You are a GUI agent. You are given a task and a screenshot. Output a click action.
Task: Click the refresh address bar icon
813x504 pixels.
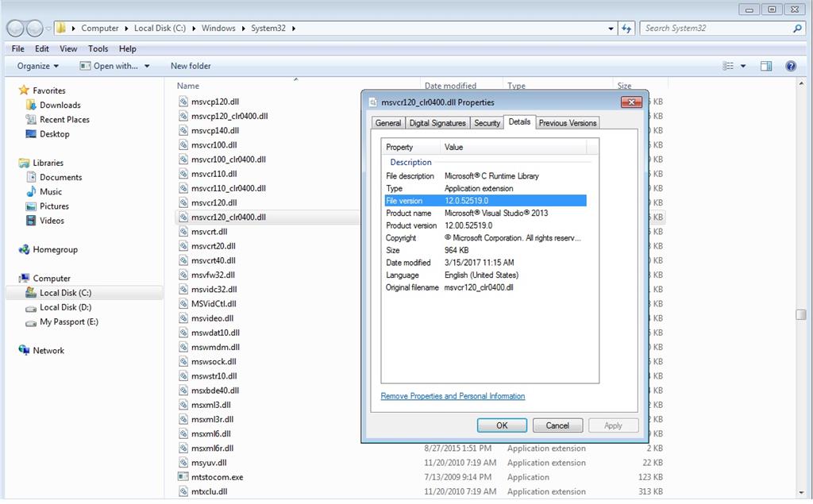click(x=626, y=29)
